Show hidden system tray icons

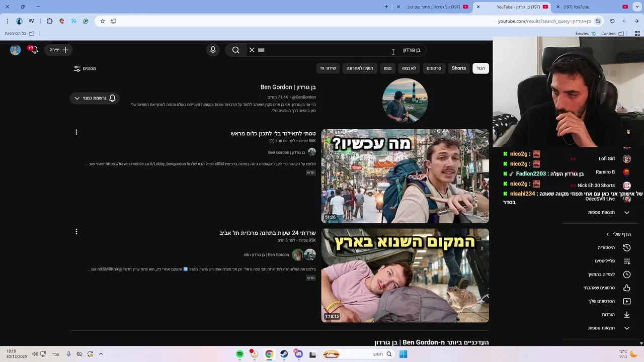(101, 354)
